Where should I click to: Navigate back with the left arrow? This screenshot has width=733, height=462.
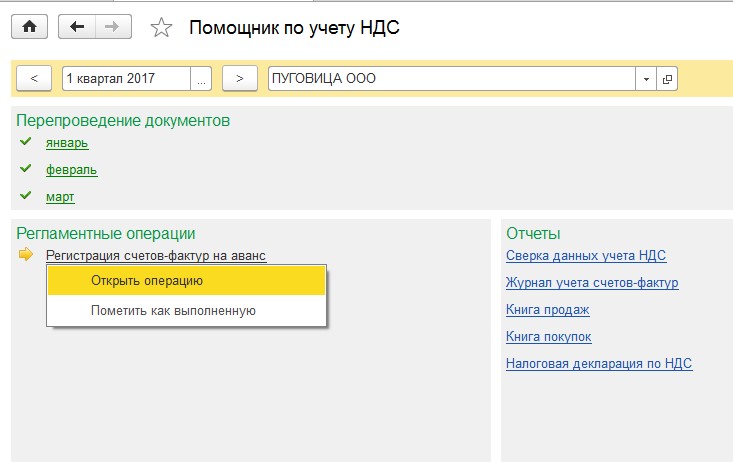tap(77, 27)
